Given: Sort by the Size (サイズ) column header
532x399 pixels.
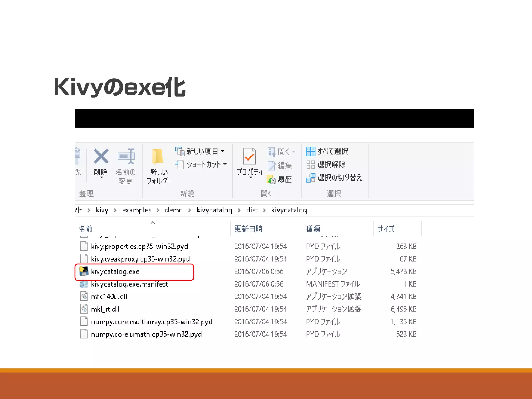Looking at the screenshot, I should (x=386, y=229).
